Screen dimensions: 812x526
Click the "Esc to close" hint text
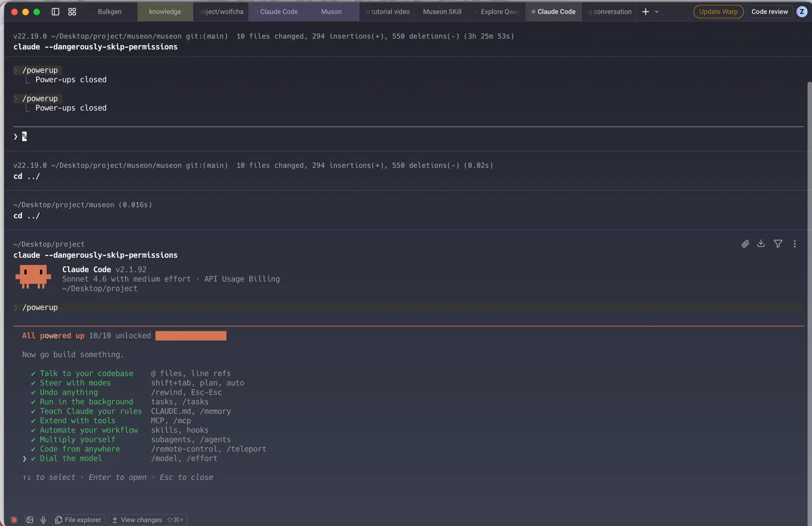point(186,478)
